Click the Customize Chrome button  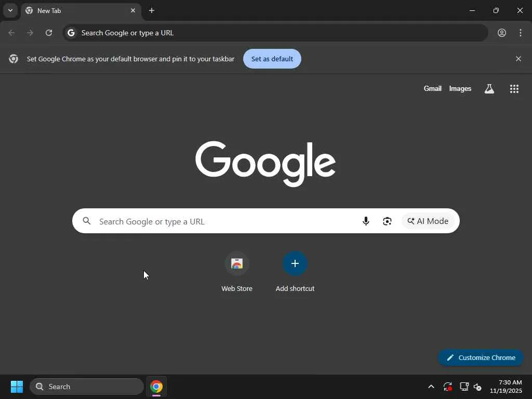pos(481,357)
